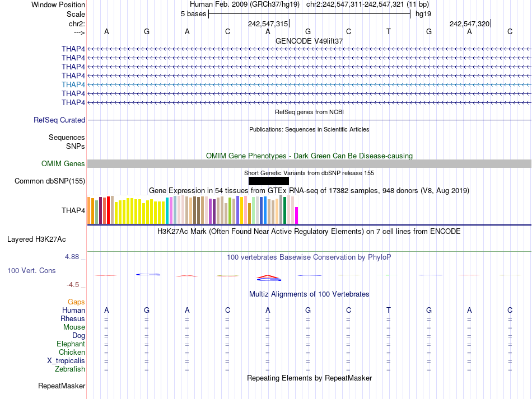Screen dimensions: 532x399
Task: Click OMIM Gene Phenotypes green title
Action: point(310,156)
